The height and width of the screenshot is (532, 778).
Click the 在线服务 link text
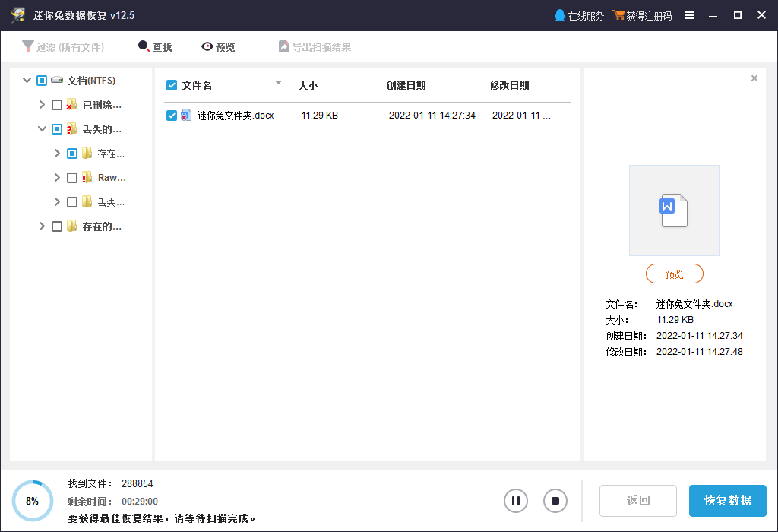tap(586, 16)
